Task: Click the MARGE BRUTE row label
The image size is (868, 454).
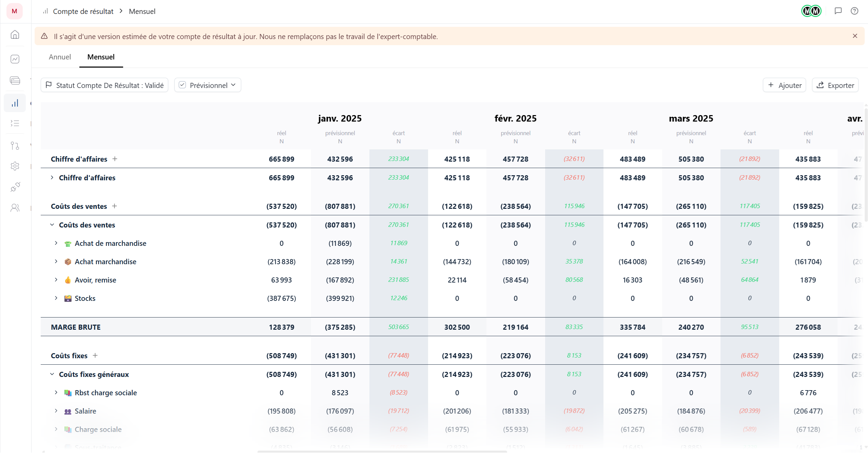Action: (x=76, y=327)
